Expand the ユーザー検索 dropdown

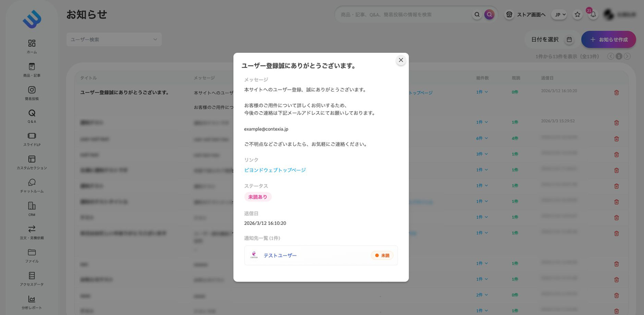[x=114, y=39]
